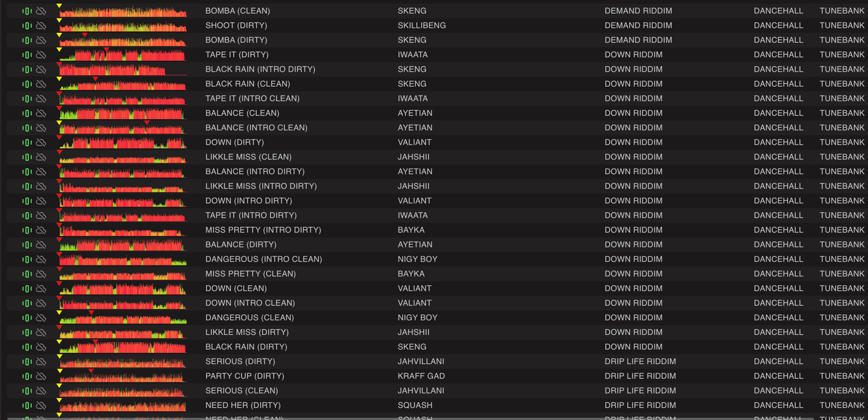Click the green waveform icon for TAPE IT (DIRTY)
Image resolution: width=868 pixels, height=420 pixels.
(x=27, y=55)
